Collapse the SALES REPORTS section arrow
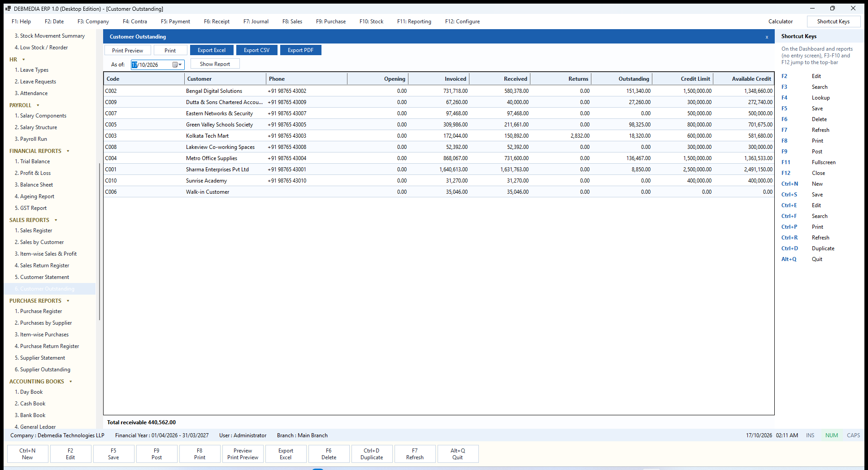 coord(56,220)
